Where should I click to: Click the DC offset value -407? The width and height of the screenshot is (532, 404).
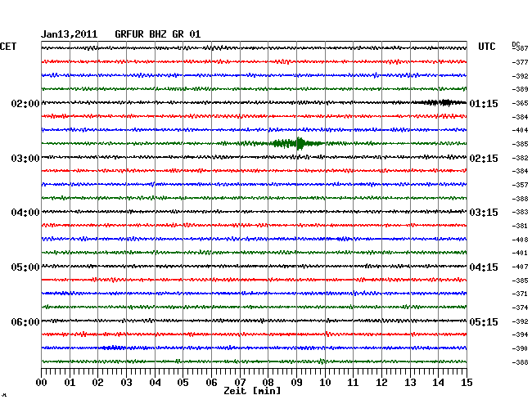[520, 267]
